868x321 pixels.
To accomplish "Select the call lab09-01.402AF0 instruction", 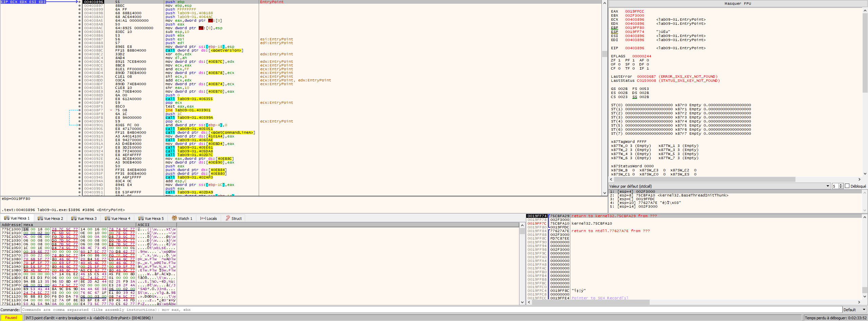I will click(x=189, y=177).
